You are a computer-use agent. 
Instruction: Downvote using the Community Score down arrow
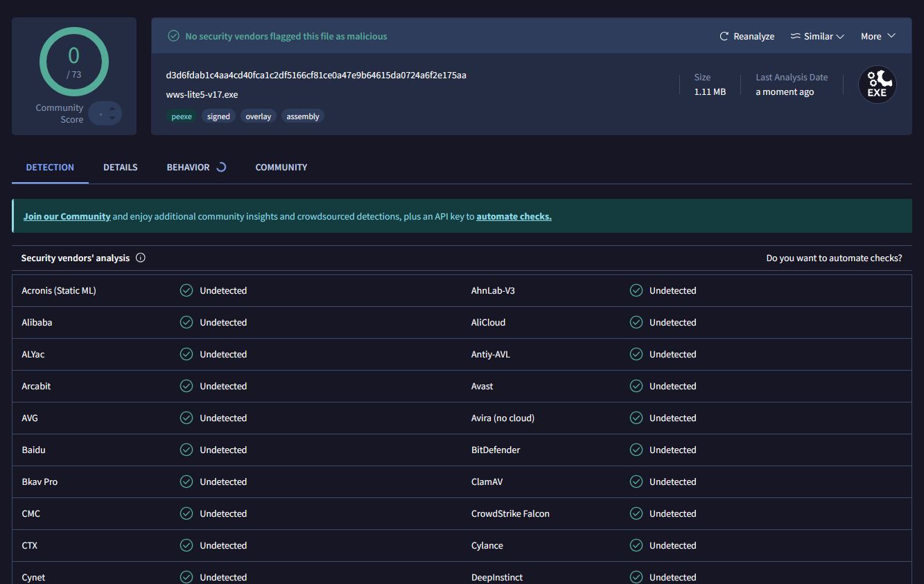[x=112, y=118]
